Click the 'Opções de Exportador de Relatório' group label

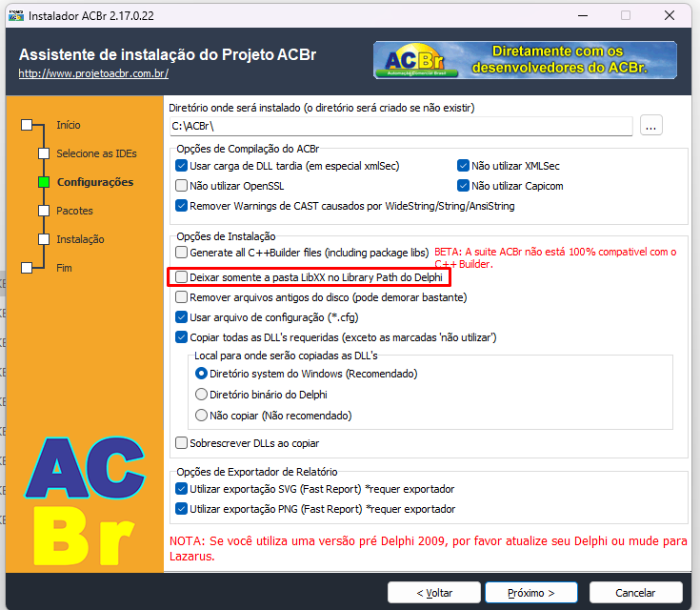click(257, 472)
